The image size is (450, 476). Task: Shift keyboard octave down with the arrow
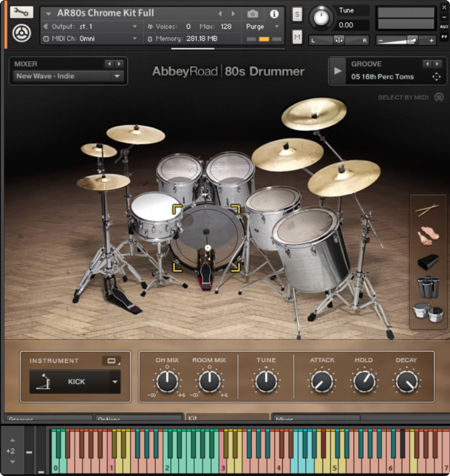pos(12,462)
